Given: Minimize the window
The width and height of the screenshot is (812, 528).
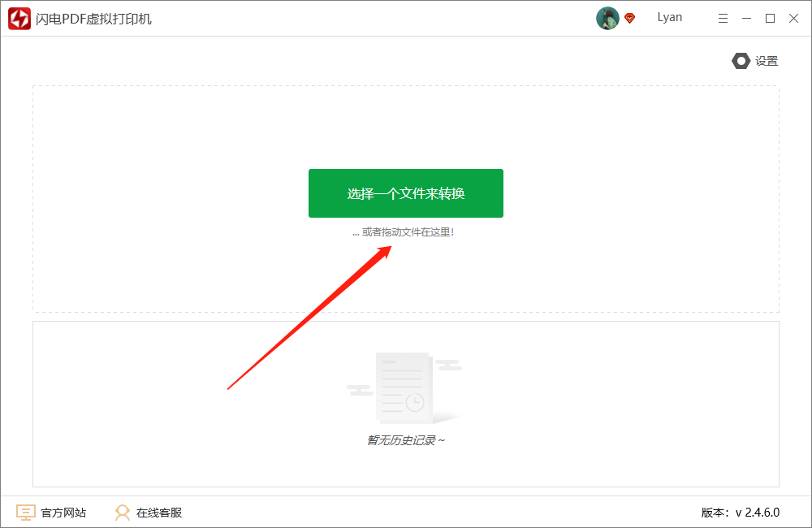Looking at the screenshot, I should coord(746,19).
